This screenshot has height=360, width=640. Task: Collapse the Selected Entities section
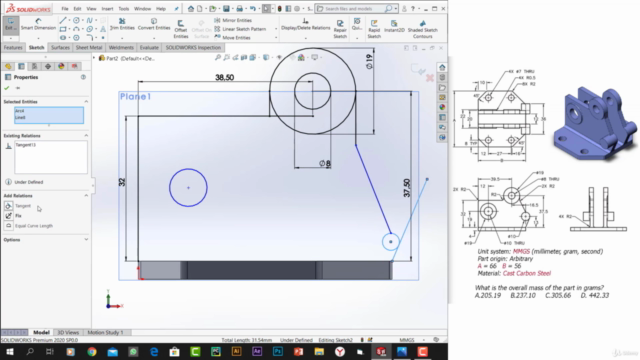coord(86,102)
